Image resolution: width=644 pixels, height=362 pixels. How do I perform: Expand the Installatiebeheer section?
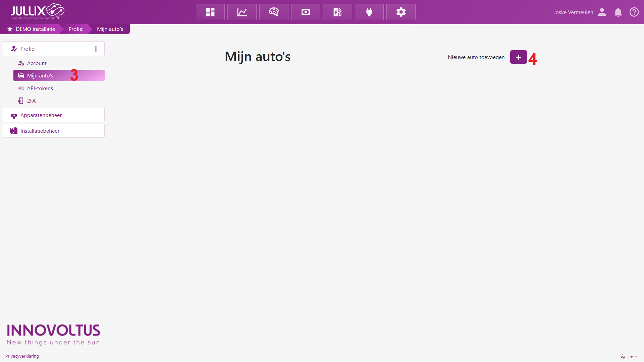click(x=54, y=131)
